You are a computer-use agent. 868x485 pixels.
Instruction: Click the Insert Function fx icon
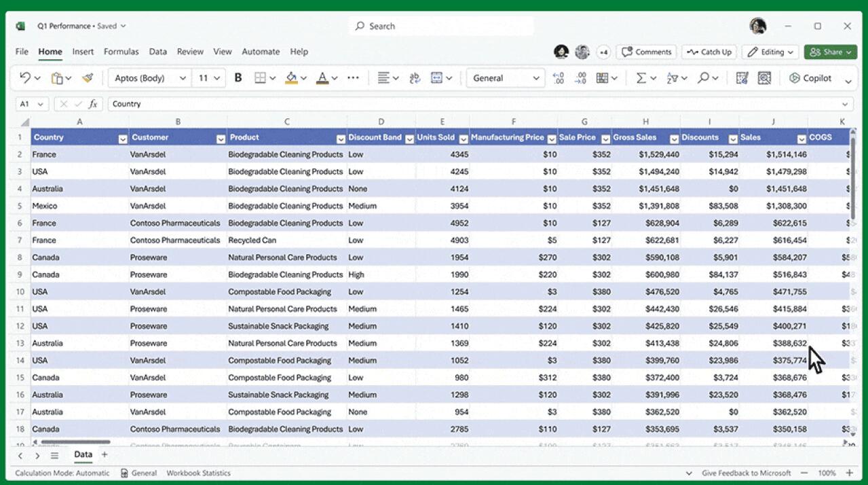click(x=94, y=104)
